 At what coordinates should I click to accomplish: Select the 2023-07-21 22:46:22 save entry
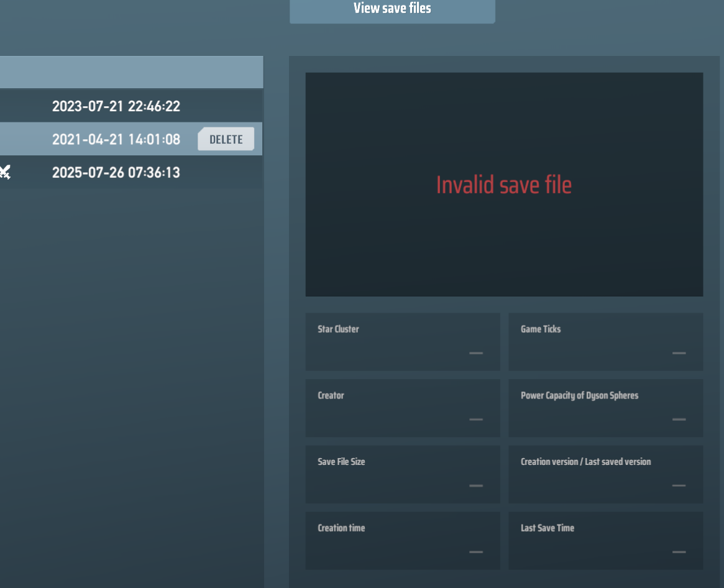(131, 106)
